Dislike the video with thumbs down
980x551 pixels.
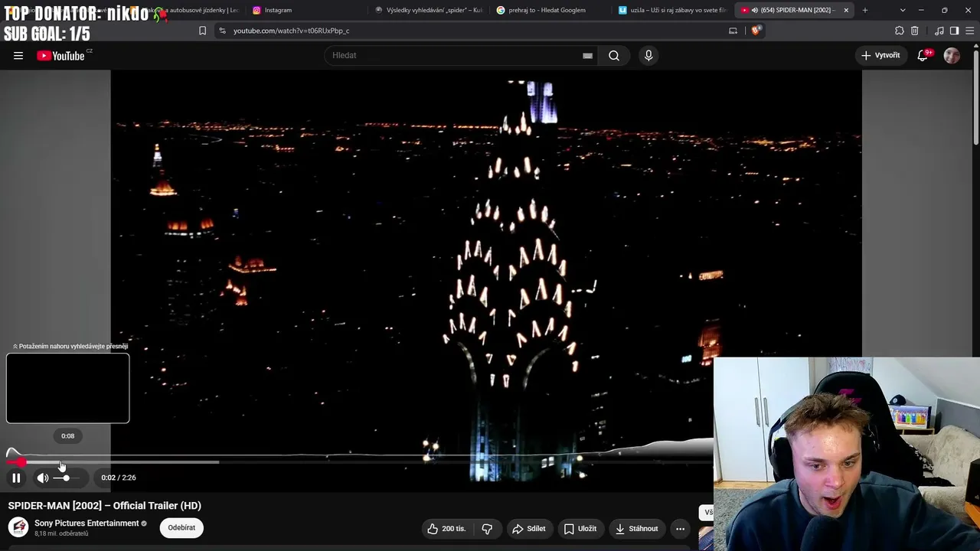(487, 528)
